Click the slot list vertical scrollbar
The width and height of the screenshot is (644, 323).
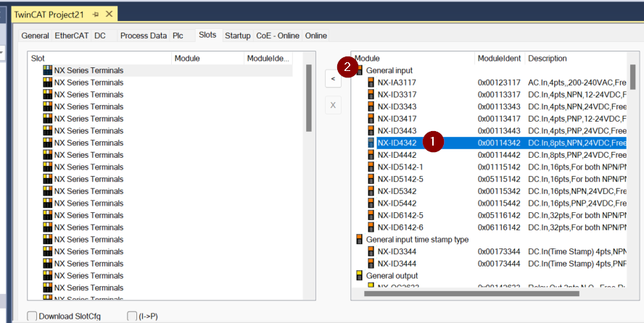(x=309, y=98)
